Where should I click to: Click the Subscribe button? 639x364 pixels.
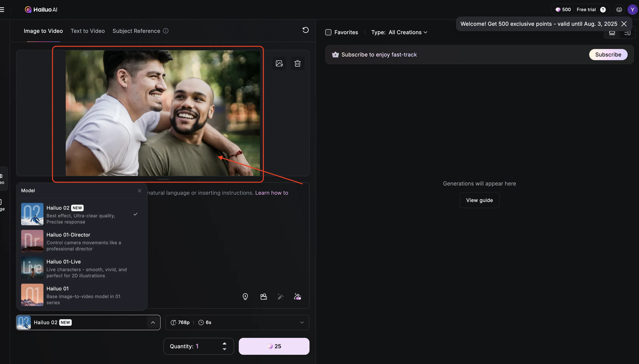(608, 55)
